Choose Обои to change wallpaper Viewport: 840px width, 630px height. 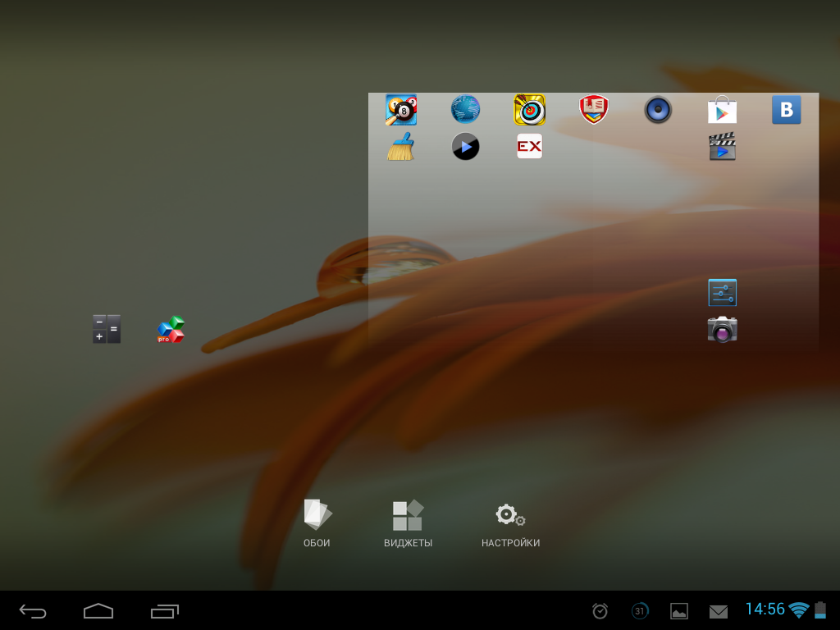(317, 523)
